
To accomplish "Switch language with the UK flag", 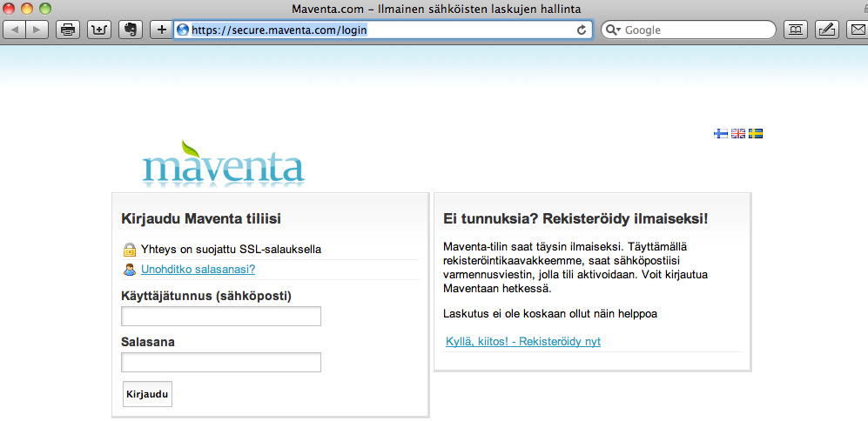I will pos(738,133).
